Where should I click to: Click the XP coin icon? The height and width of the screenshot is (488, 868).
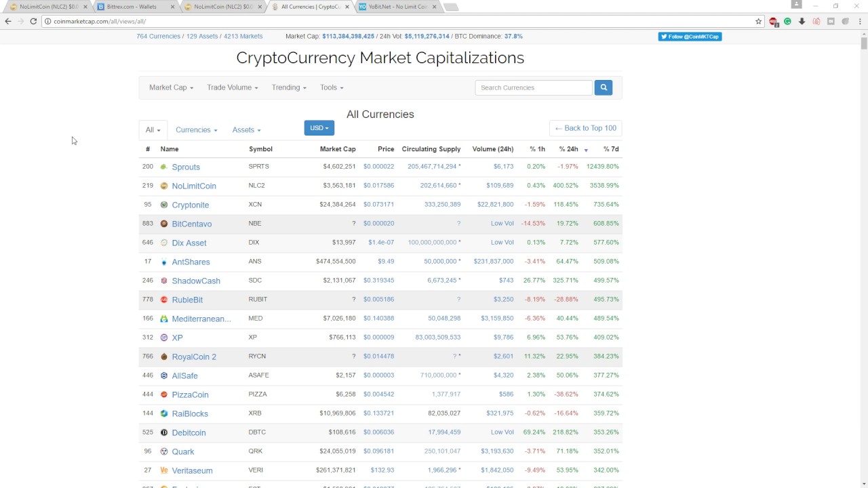click(x=163, y=338)
